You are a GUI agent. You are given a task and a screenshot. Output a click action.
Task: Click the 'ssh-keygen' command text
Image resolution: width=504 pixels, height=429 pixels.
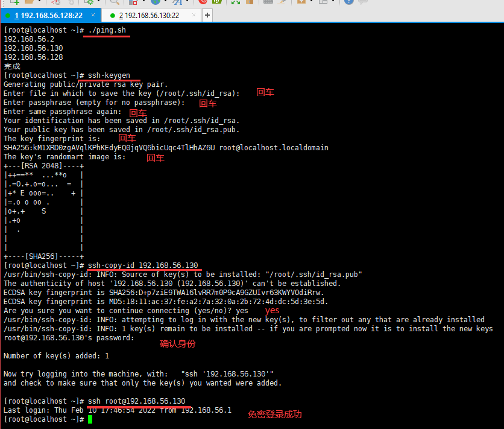click(109, 75)
